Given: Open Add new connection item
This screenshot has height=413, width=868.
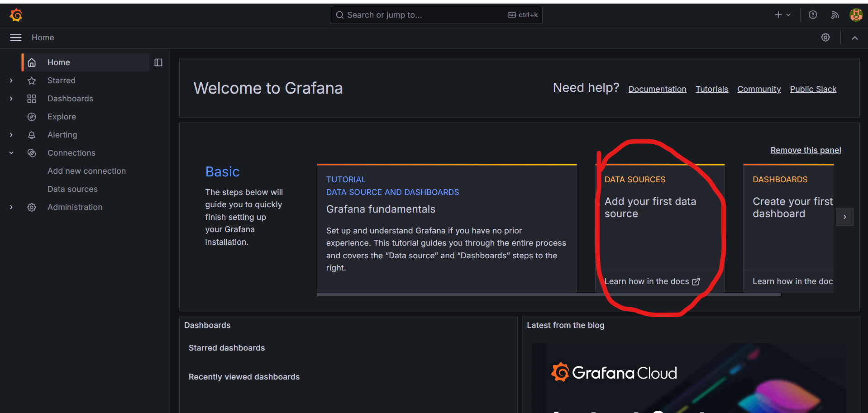Looking at the screenshot, I should [86, 171].
